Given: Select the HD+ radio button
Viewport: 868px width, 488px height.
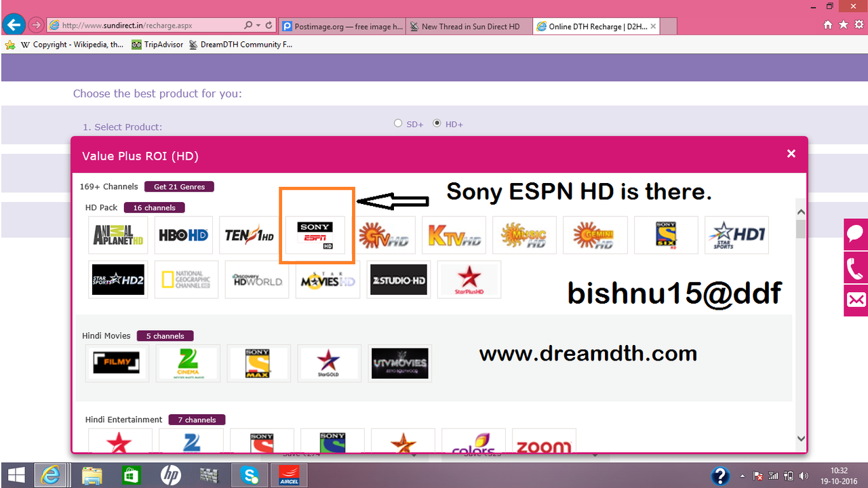Looking at the screenshot, I should 437,123.
